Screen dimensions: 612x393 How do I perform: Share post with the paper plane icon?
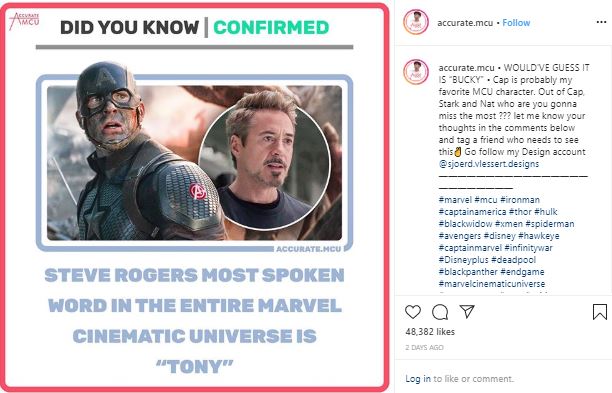pyautogui.click(x=467, y=311)
